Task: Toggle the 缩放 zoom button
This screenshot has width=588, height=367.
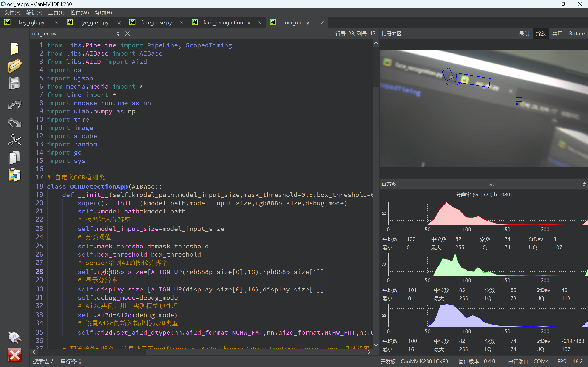Action: 541,34
